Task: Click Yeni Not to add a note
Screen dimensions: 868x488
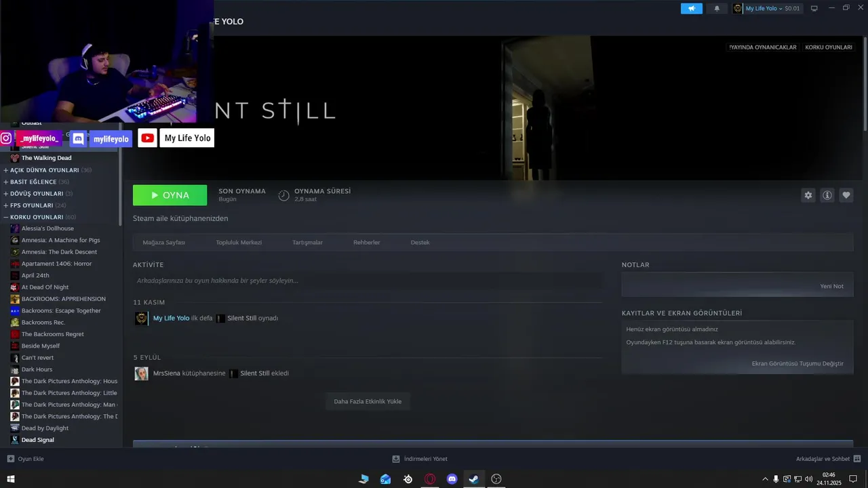Action: [x=831, y=286]
